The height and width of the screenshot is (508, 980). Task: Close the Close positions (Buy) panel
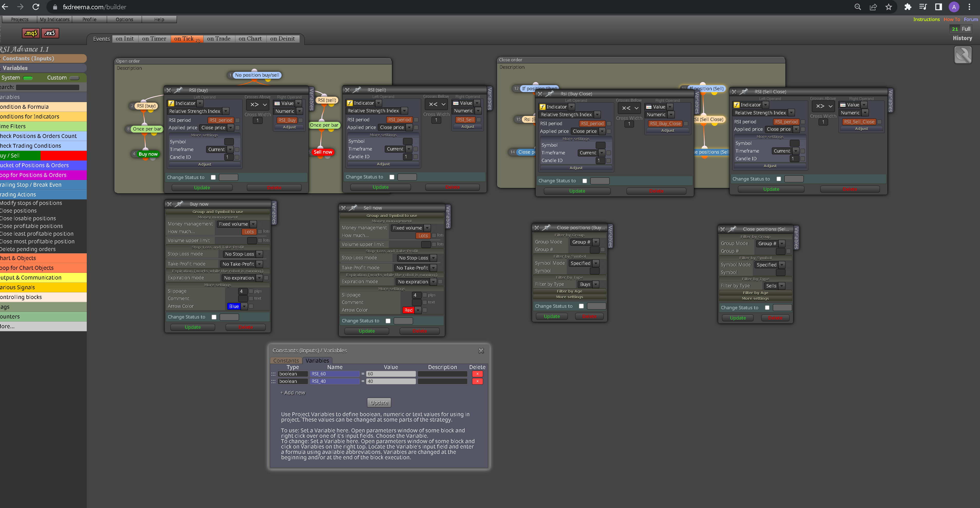point(537,228)
